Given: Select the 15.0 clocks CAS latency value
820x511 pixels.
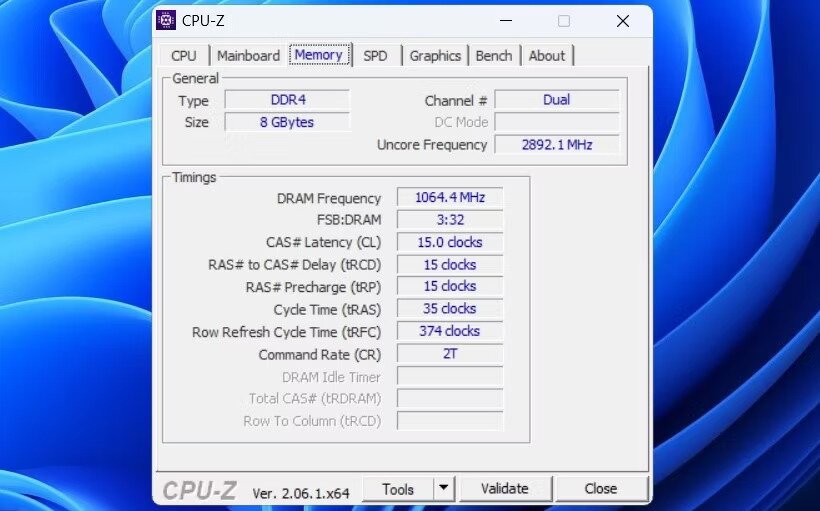Looking at the screenshot, I should pos(450,242).
